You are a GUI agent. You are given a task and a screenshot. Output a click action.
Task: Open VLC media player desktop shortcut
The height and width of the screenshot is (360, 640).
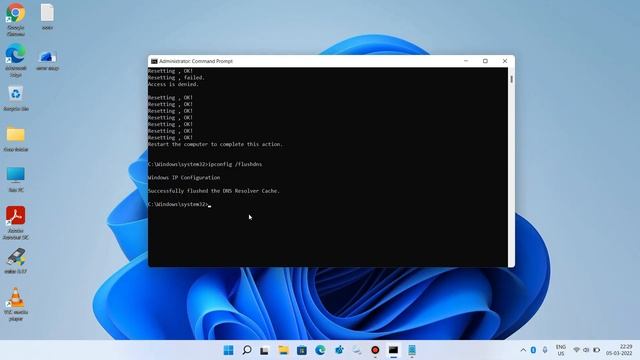tap(16, 304)
